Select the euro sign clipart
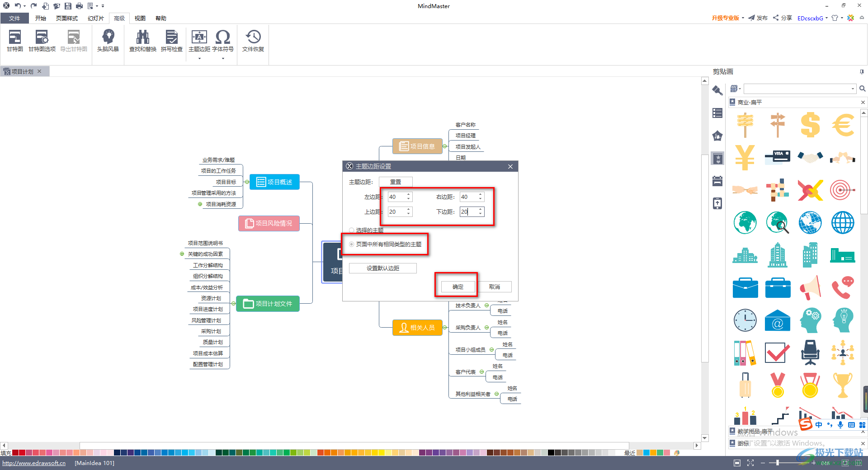 tap(843, 125)
